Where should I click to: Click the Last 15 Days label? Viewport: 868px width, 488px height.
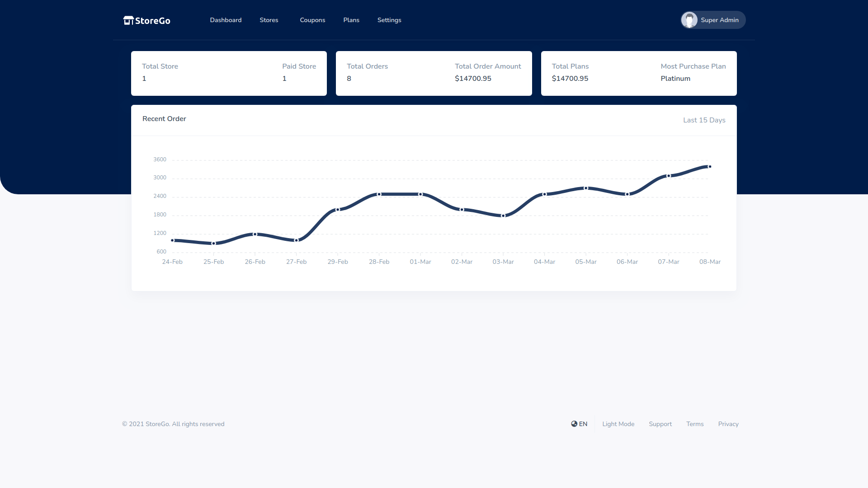(x=704, y=120)
